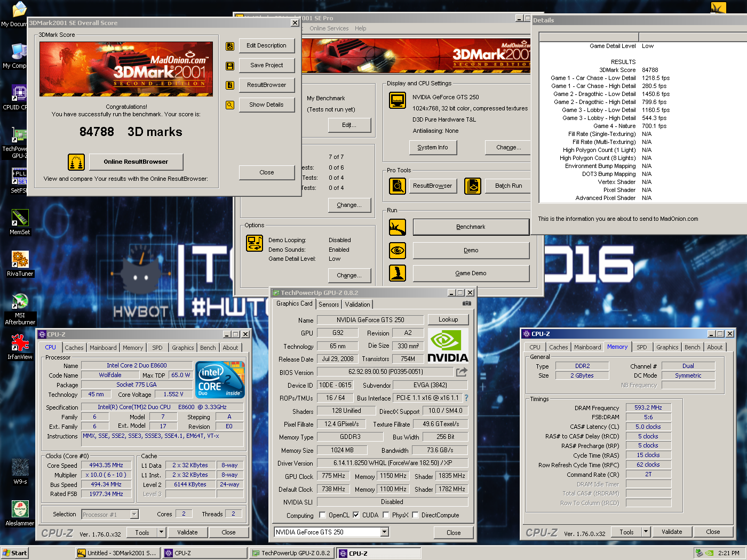This screenshot has width=747, height=560.
Task: Click the Lookup button in GPU-Z
Action: pyautogui.click(x=448, y=320)
